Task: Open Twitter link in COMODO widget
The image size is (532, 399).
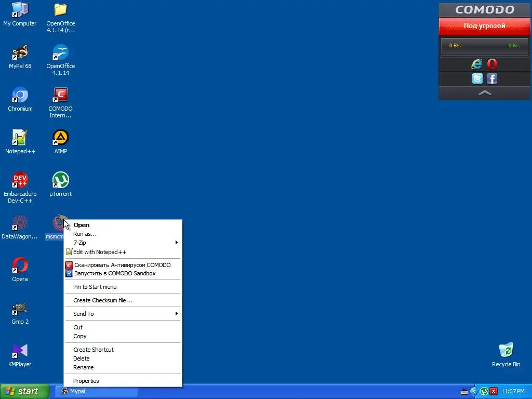Action: 477,78
